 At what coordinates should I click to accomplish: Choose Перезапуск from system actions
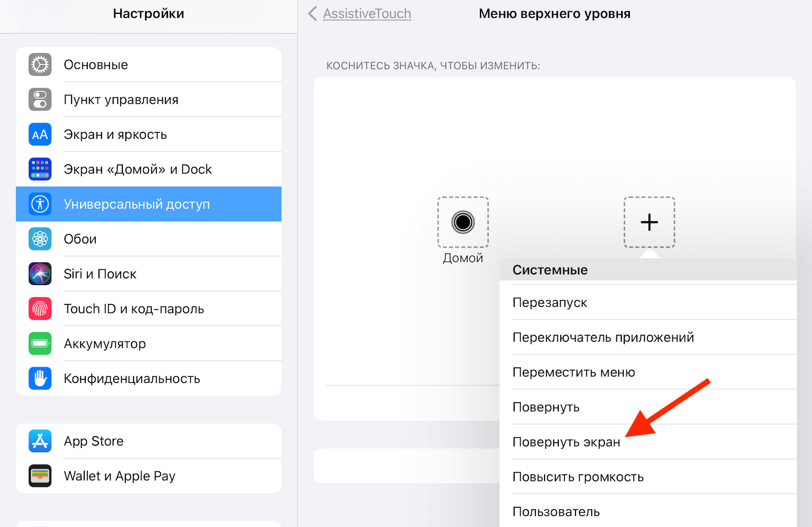pos(550,303)
